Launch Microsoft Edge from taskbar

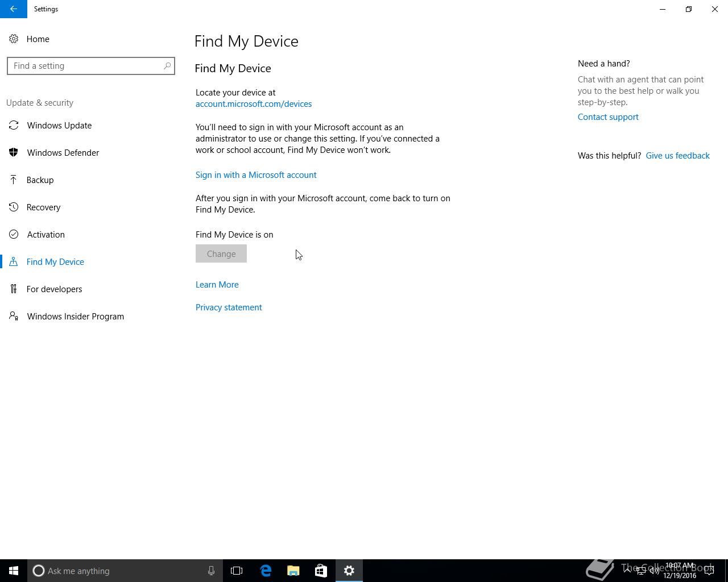coord(266,571)
